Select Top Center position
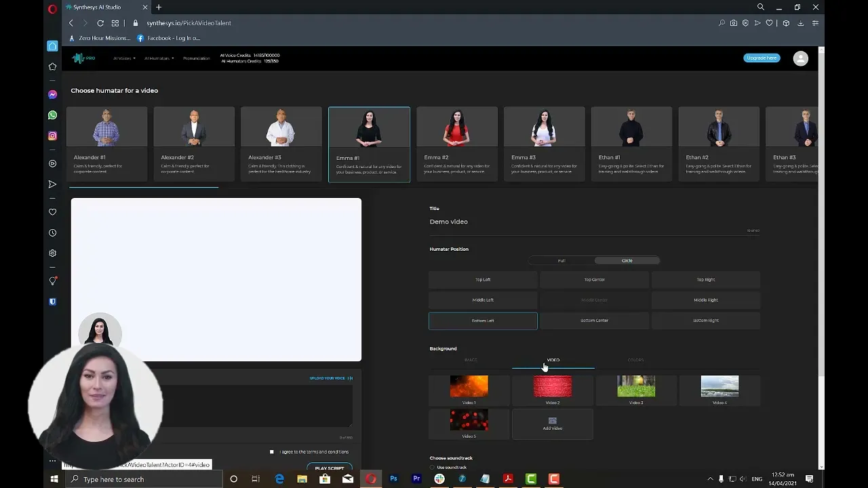This screenshot has width=868, height=488. [x=594, y=280]
